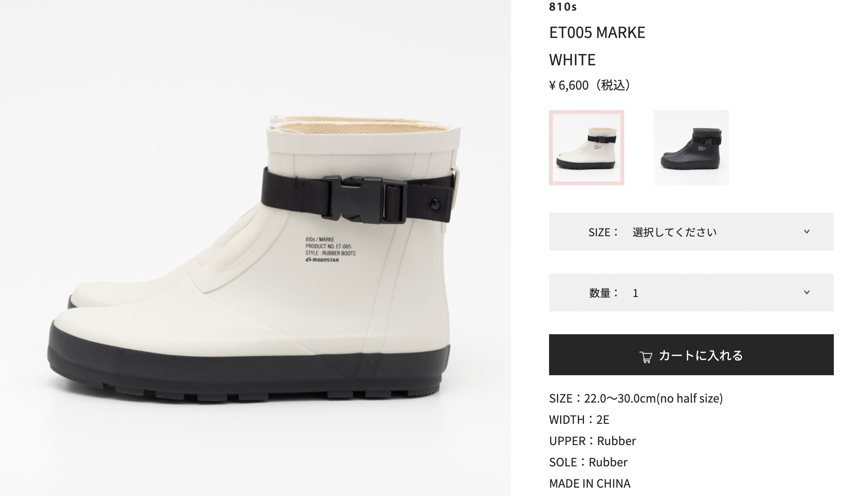Select the white boot thumbnail

pyautogui.click(x=587, y=148)
